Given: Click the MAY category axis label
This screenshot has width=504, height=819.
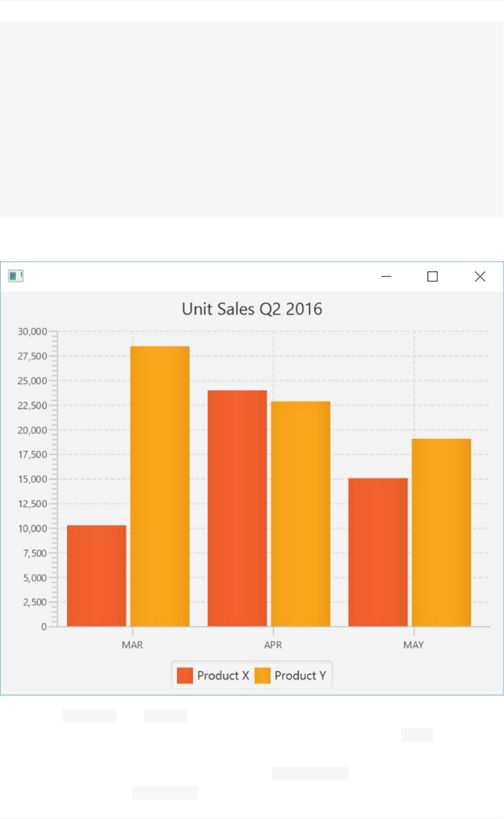Looking at the screenshot, I should click(413, 645).
